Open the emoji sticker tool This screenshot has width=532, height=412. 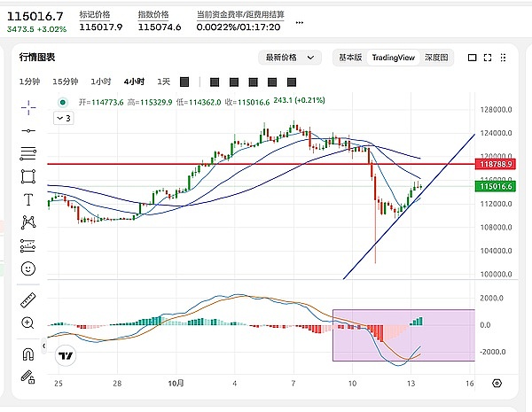(28, 268)
